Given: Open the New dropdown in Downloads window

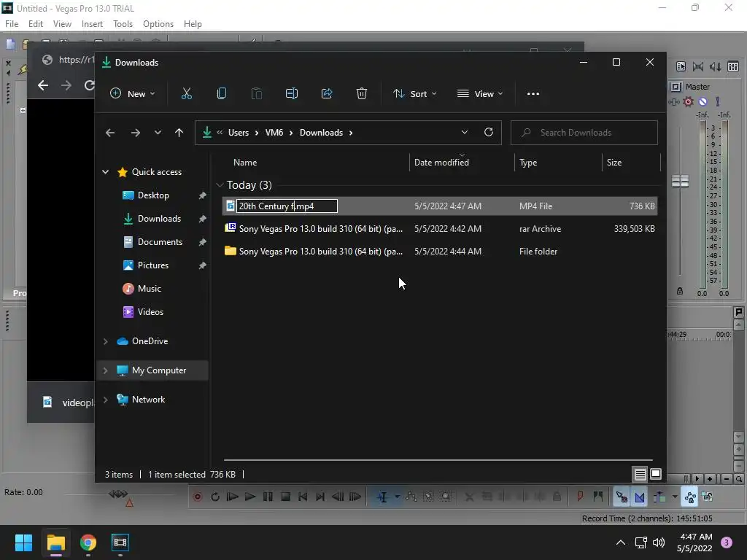Looking at the screenshot, I should point(133,94).
